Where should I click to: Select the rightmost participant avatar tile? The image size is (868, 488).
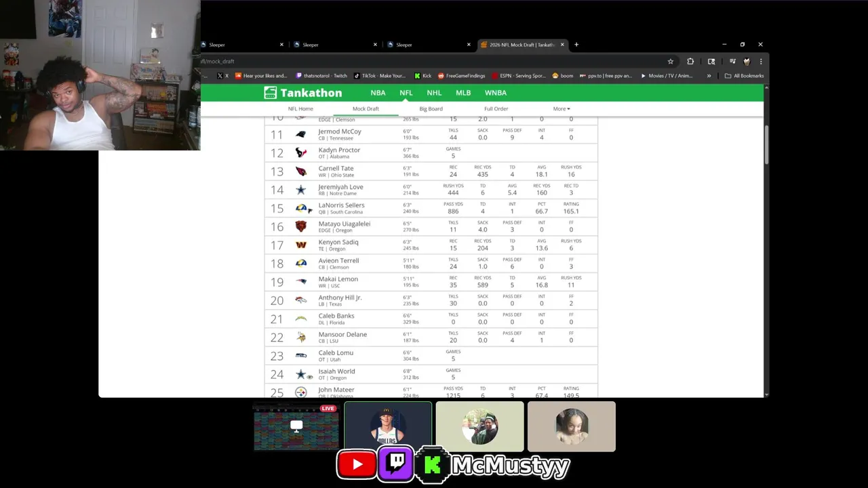click(x=572, y=426)
